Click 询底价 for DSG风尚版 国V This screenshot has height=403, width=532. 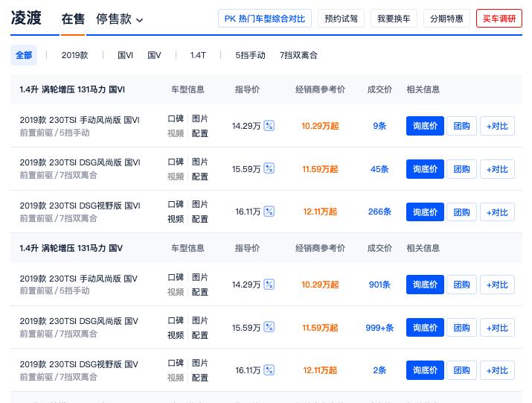(425, 328)
